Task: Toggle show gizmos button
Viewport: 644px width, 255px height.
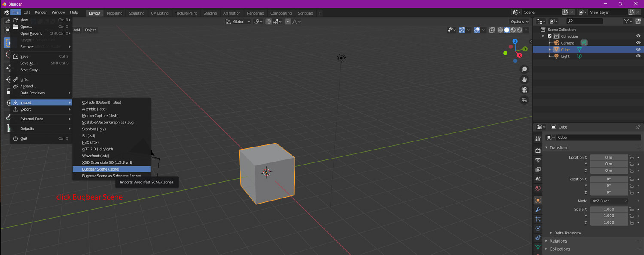Action: tap(462, 30)
